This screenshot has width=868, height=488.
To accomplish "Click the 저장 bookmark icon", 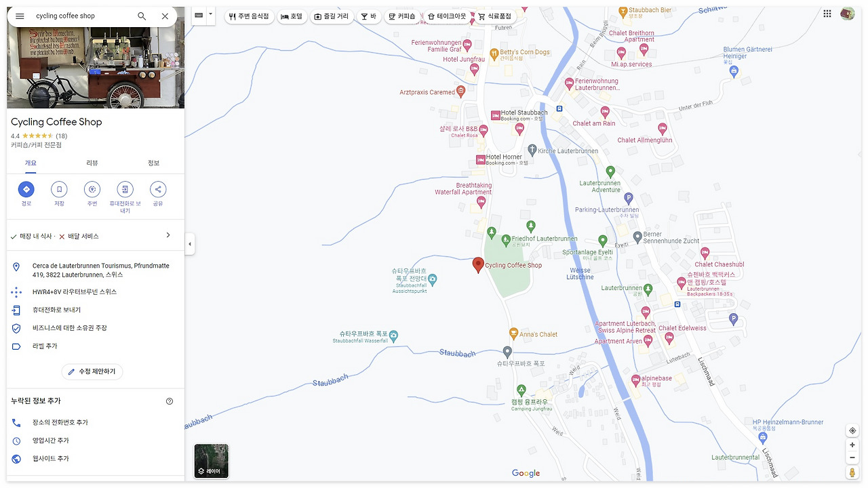I will pyautogui.click(x=59, y=189).
